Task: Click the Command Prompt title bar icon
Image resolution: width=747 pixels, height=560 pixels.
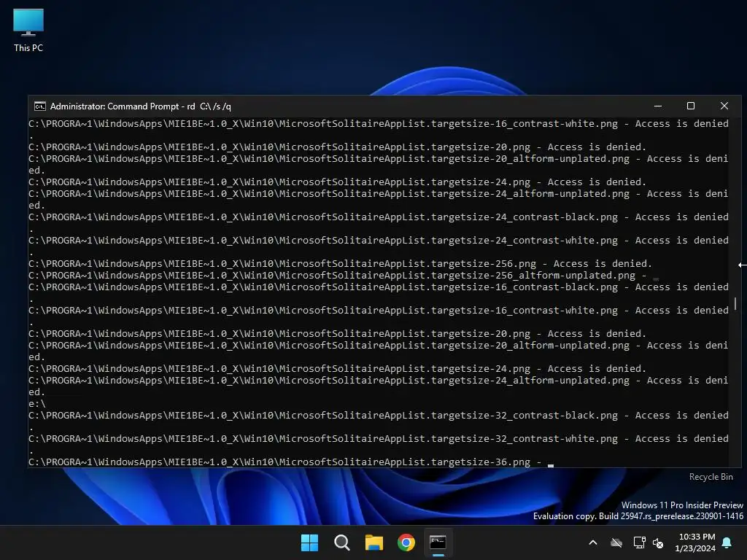Action: click(40, 106)
